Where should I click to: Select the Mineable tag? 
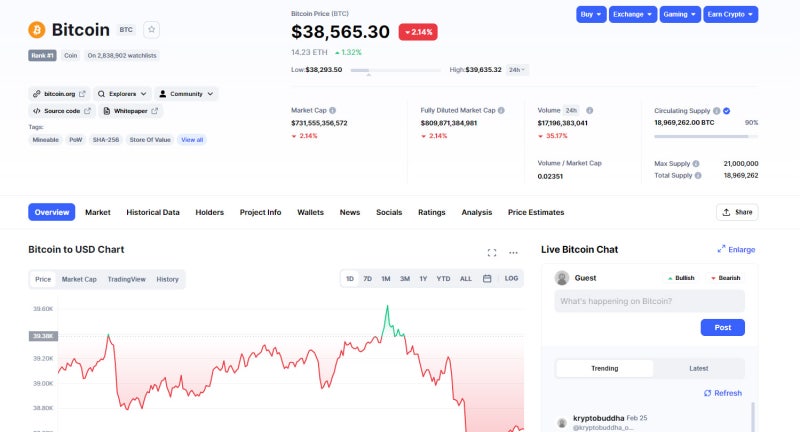click(x=45, y=140)
